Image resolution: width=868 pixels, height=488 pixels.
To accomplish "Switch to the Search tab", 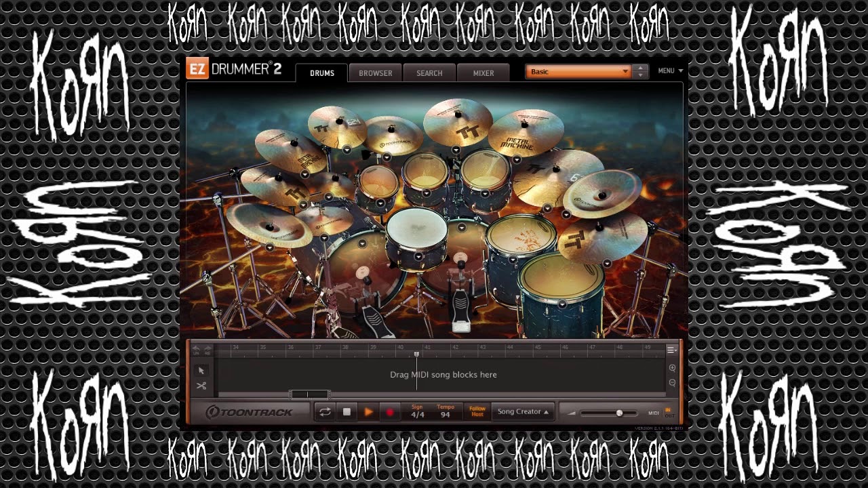I will [x=429, y=73].
